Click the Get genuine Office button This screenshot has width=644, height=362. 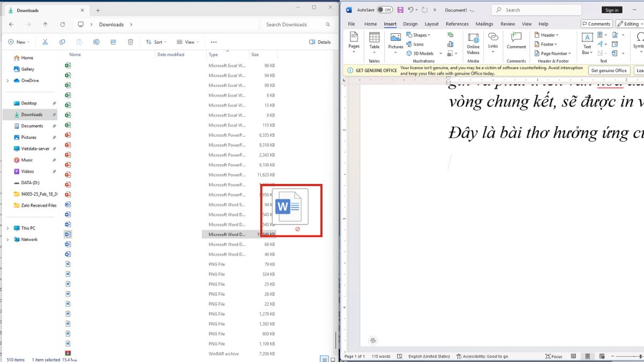[x=609, y=70]
